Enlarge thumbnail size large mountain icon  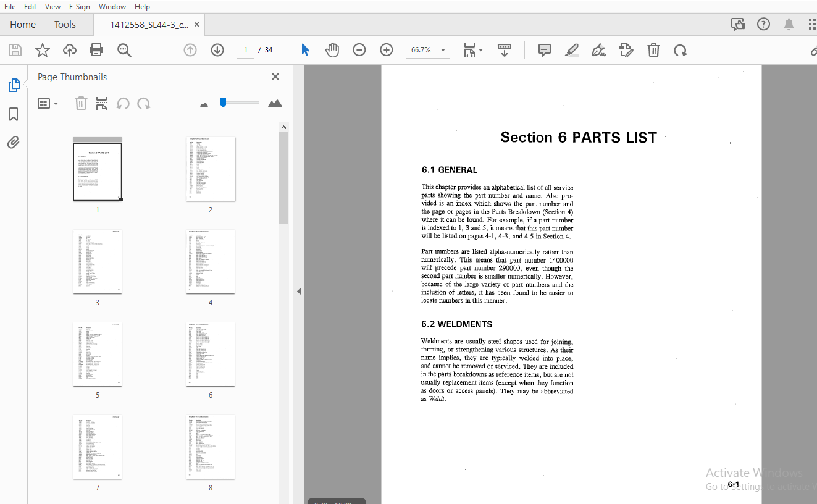click(x=275, y=103)
